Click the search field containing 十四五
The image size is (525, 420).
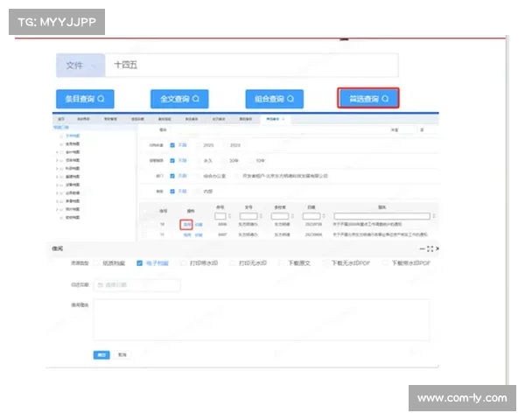pos(252,65)
